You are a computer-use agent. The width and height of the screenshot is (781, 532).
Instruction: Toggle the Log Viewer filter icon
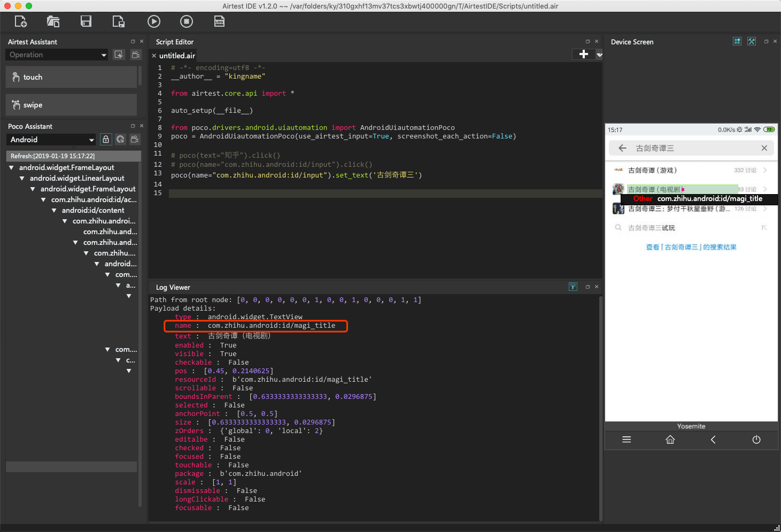(x=573, y=287)
